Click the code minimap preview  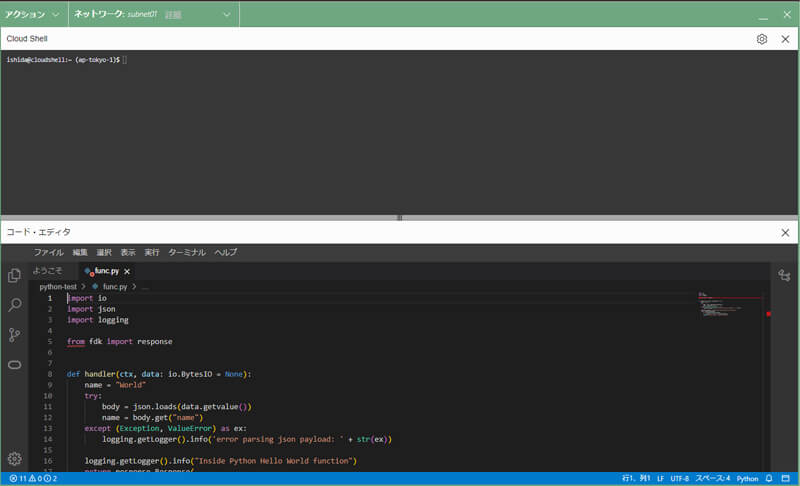click(x=730, y=305)
